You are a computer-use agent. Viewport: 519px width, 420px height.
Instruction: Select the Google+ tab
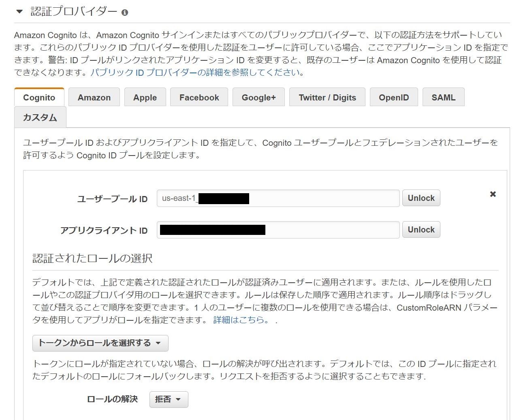[x=258, y=98]
